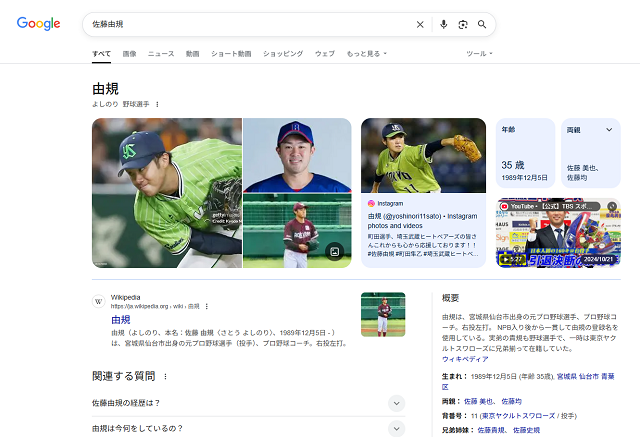Open Wikipedia result options menu
The width and height of the screenshot is (640, 437).
(207, 306)
